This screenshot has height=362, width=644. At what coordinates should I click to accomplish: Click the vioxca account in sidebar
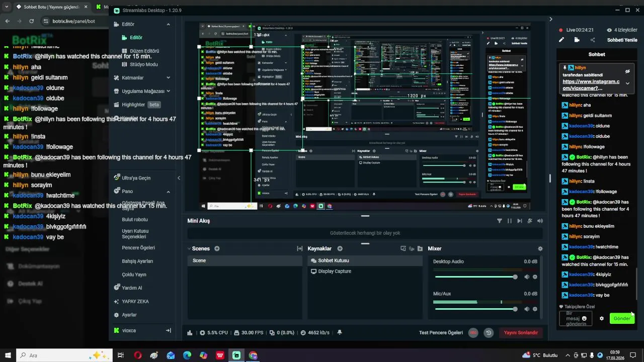tap(129, 330)
